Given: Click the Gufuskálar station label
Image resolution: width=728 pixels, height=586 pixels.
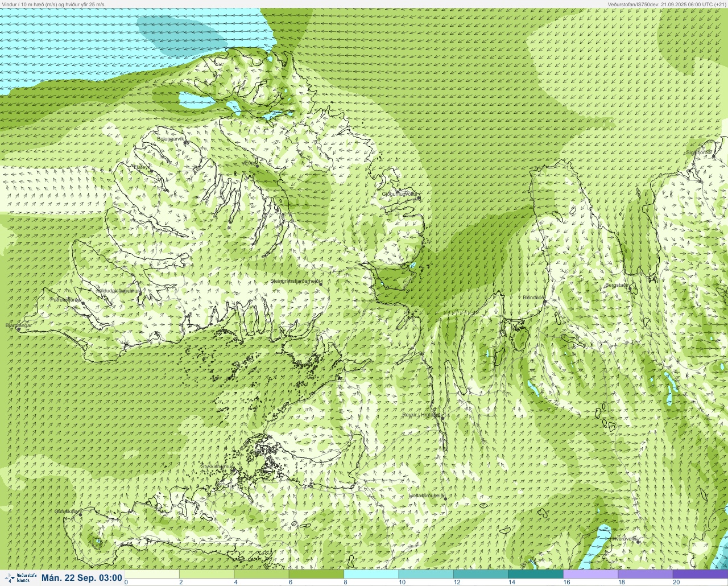Looking at the screenshot, I should [67, 511].
